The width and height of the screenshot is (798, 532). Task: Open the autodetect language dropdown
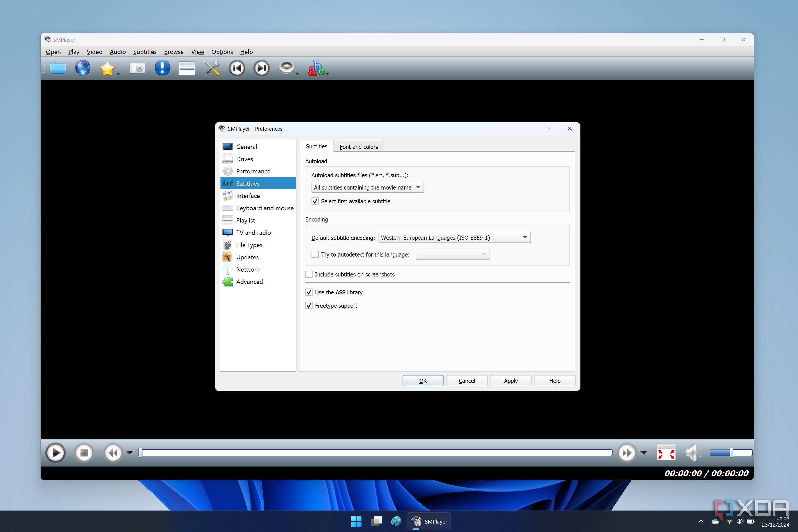453,254
